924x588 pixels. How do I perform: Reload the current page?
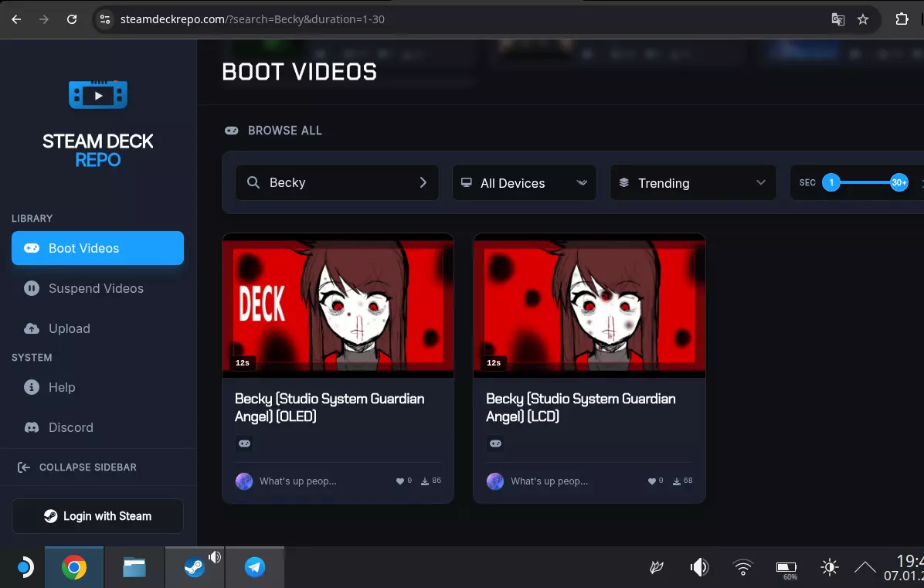tap(72, 19)
